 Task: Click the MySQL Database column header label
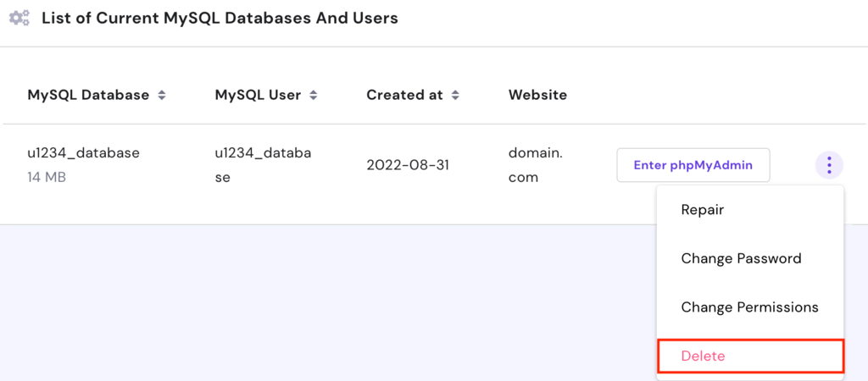(88, 95)
